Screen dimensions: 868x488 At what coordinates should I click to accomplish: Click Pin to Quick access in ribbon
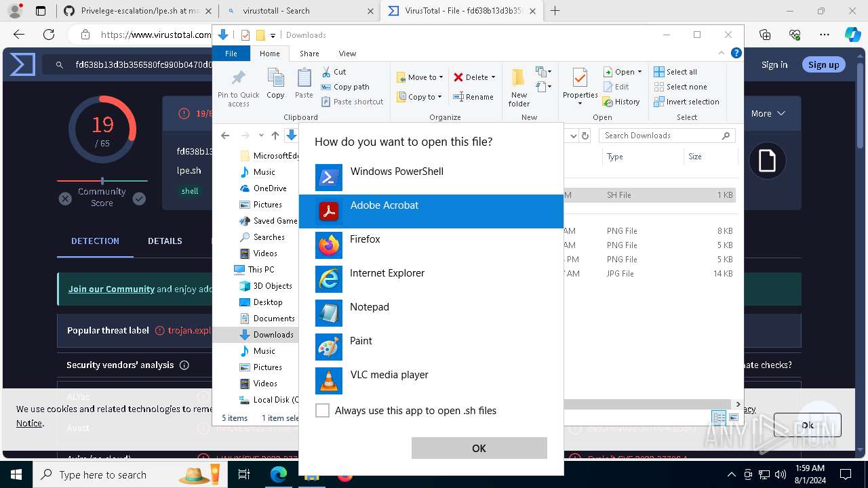(x=238, y=87)
